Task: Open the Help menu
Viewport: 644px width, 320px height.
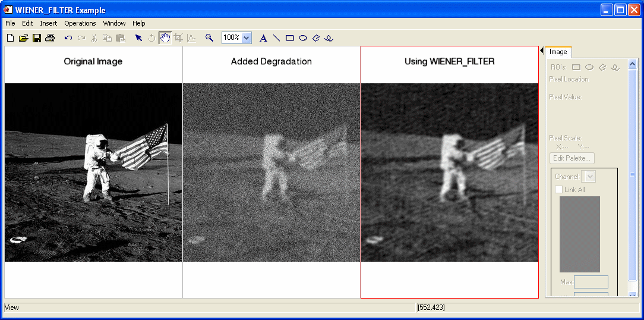Action: click(x=139, y=23)
